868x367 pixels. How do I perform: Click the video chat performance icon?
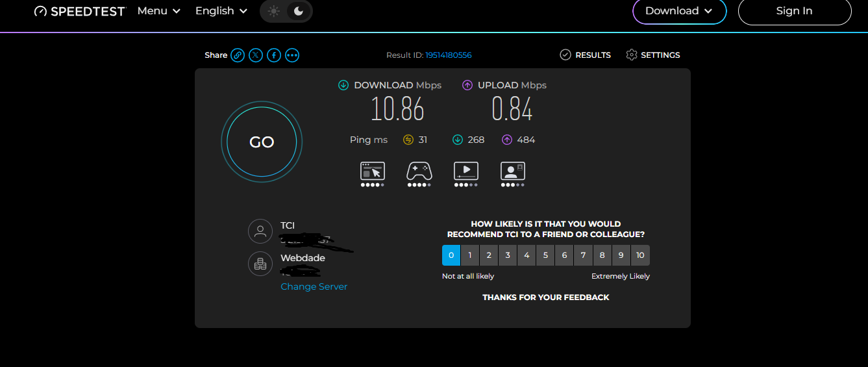click(513, 171)
